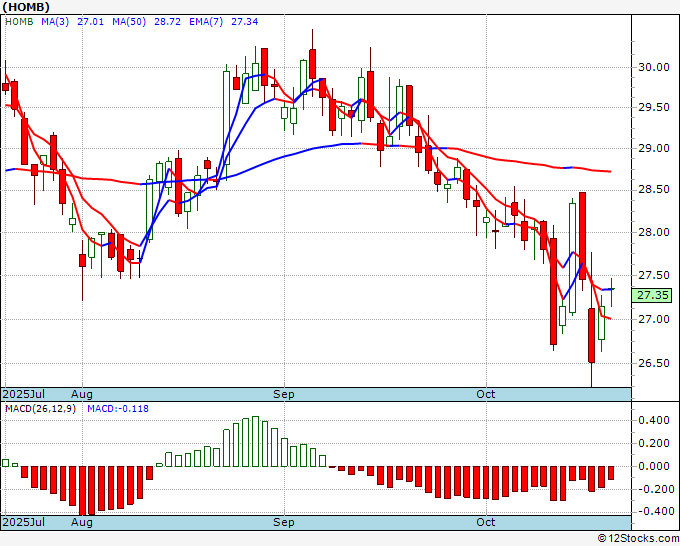
Task: Click the highlighted 27.35 current price tag
Action: click(652, 295)
